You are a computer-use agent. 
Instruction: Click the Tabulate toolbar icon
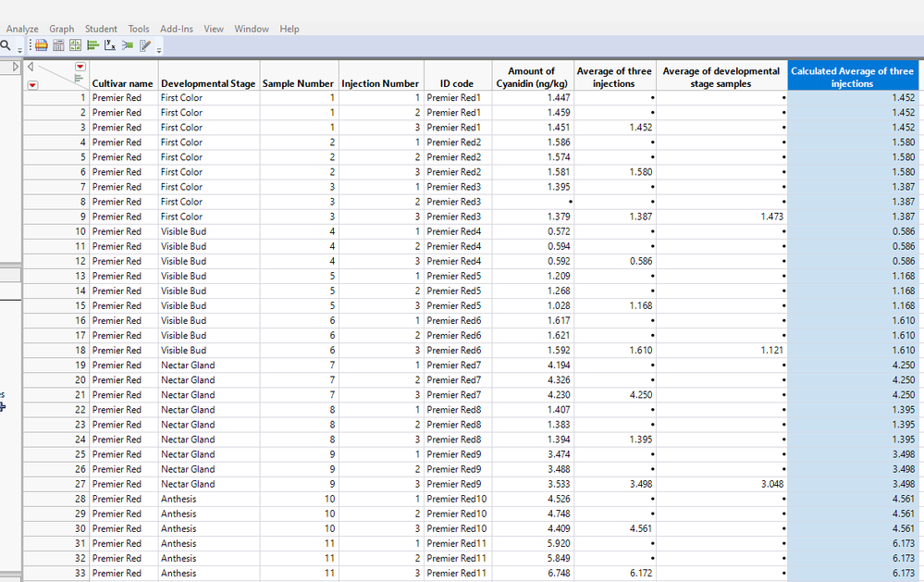coord(58,44)
